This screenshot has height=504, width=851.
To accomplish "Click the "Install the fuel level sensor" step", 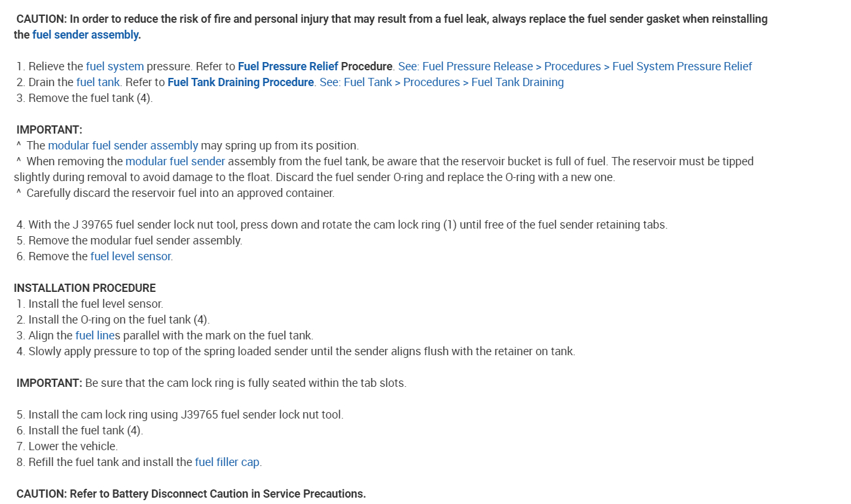I will 95,304.
